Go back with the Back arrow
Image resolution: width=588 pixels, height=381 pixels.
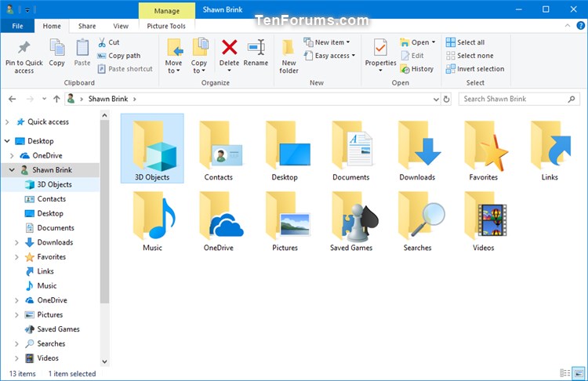coord(13,99)
